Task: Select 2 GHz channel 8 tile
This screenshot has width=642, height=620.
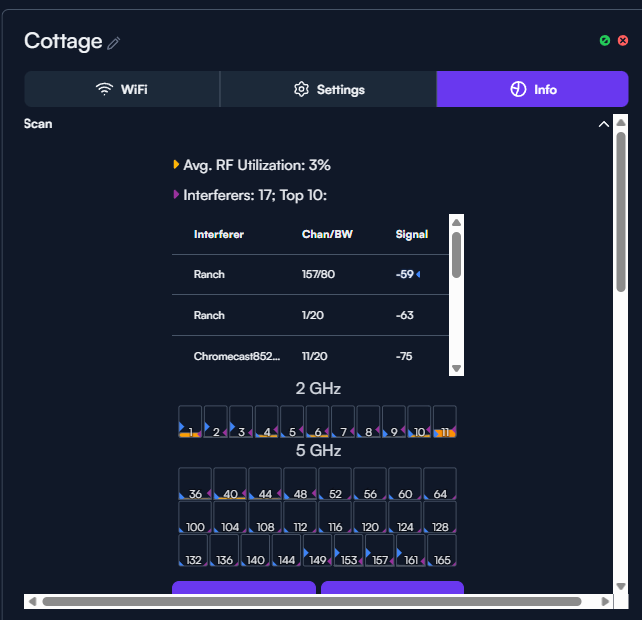Action: (368, 421)
